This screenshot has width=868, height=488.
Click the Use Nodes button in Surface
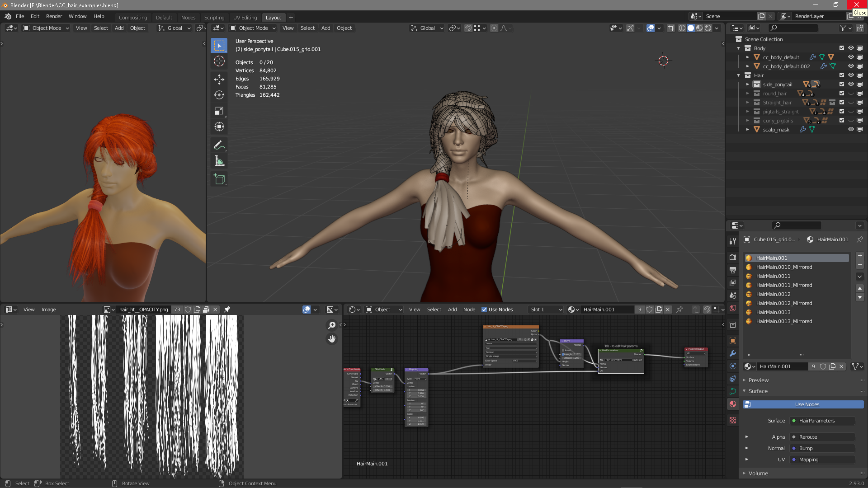point(803,404)
